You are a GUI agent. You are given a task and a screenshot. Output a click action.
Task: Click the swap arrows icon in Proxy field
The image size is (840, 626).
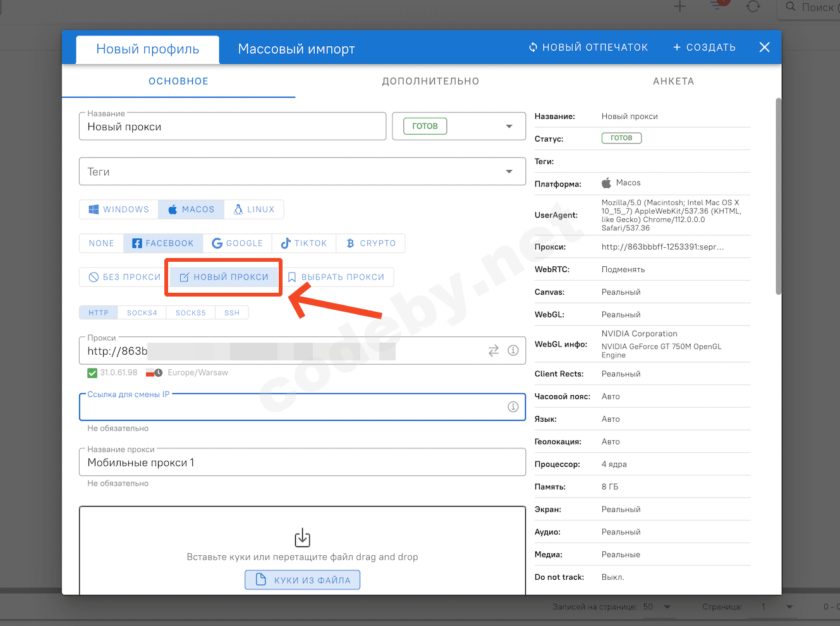tap(494, 350)
